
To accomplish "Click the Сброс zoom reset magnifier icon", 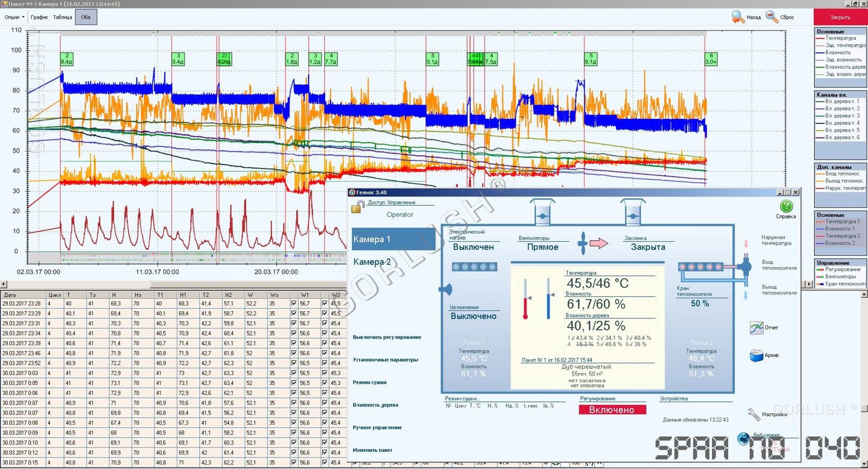I will 772,17.
